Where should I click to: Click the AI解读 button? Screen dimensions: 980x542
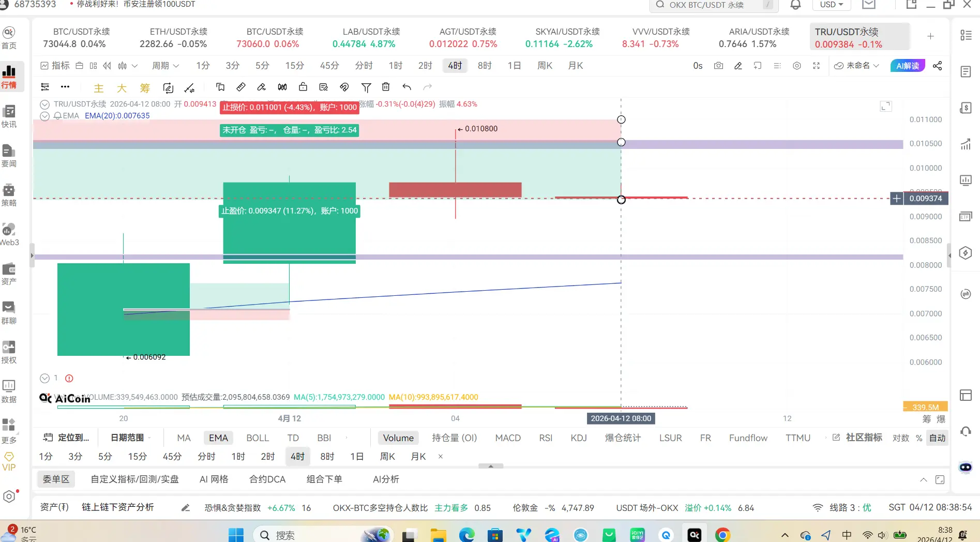(x=908, y=66)
